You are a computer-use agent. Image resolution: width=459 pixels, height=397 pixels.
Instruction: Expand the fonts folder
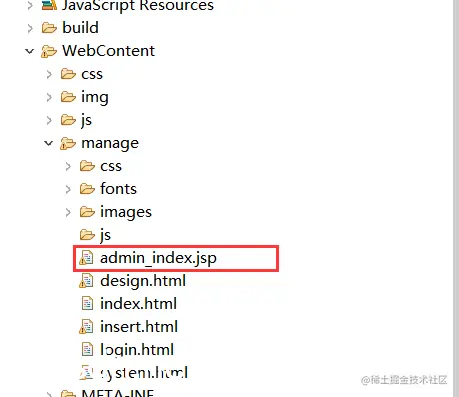(x=68, y=189)
